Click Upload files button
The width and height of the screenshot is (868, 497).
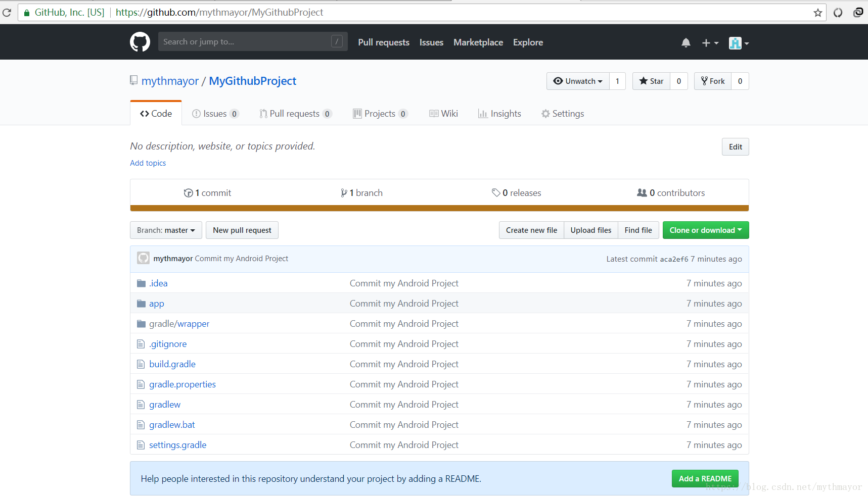pos(591,230)
